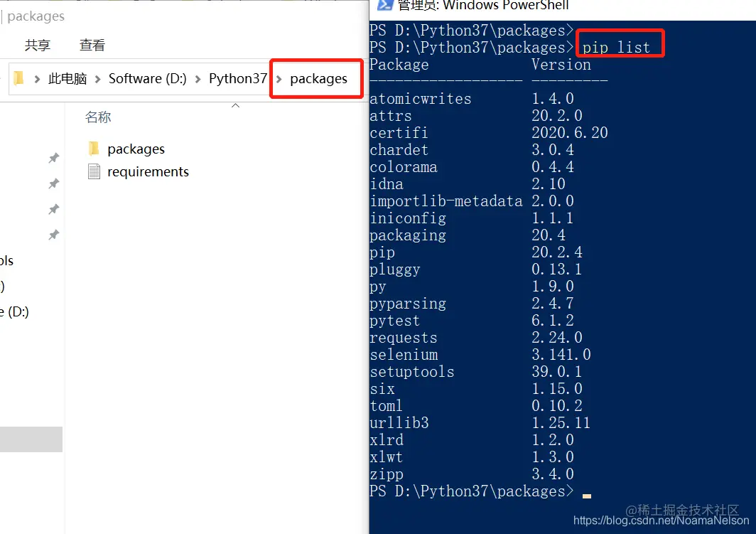Click importlib-metadata package name

(x=446, y=201)
